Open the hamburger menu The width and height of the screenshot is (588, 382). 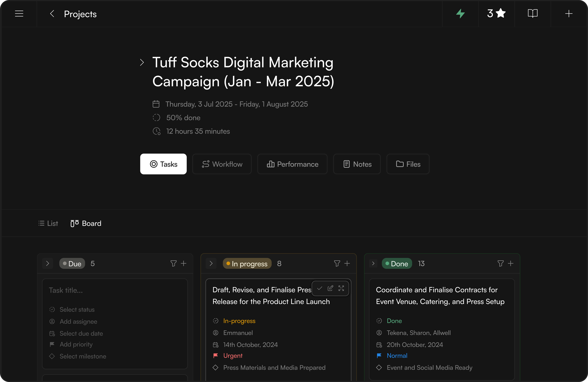[x=19, y=14]
